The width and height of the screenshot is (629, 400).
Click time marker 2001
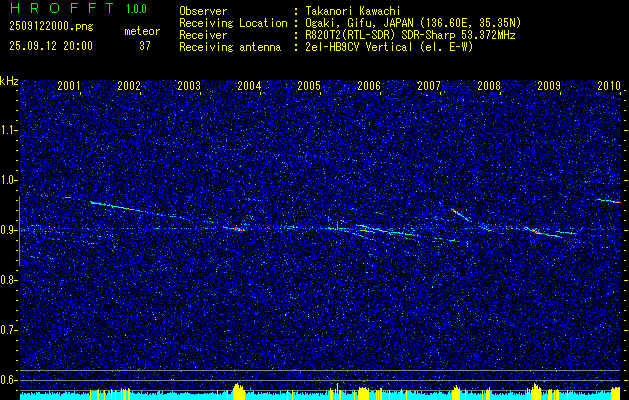click(69, 85)
